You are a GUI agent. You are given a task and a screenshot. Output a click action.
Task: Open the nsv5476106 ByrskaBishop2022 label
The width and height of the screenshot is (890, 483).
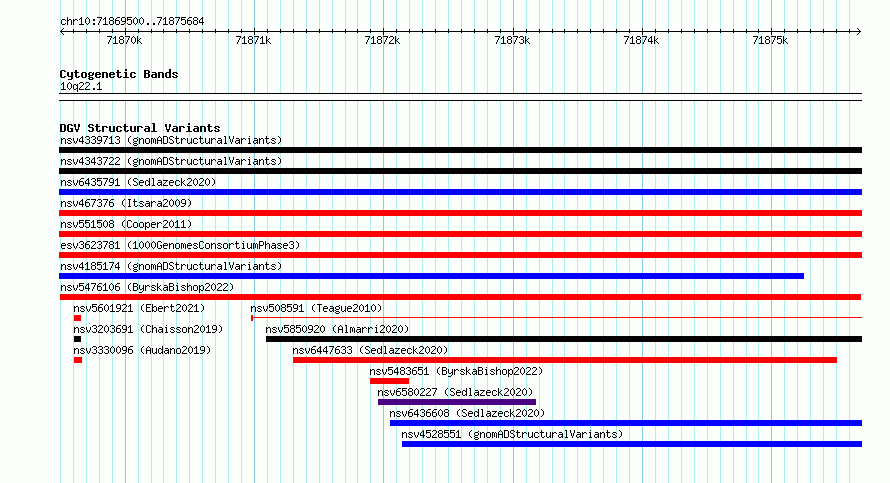click(147, 287)
